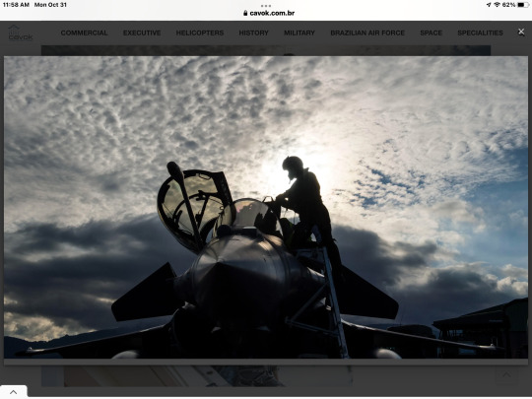Screen dimensions: 532x399
Task: Expand the bottom-left chevron tab
Action: [x=14, y=392]
